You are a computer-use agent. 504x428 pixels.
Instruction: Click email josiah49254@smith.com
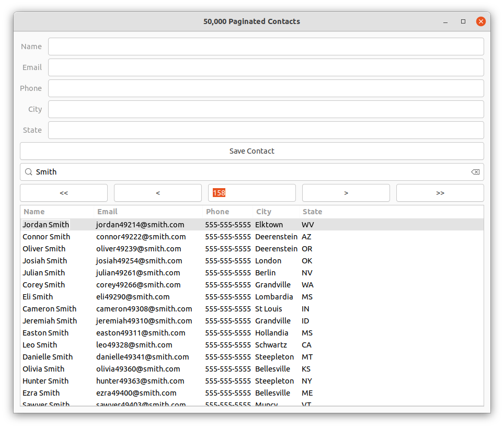139,261
